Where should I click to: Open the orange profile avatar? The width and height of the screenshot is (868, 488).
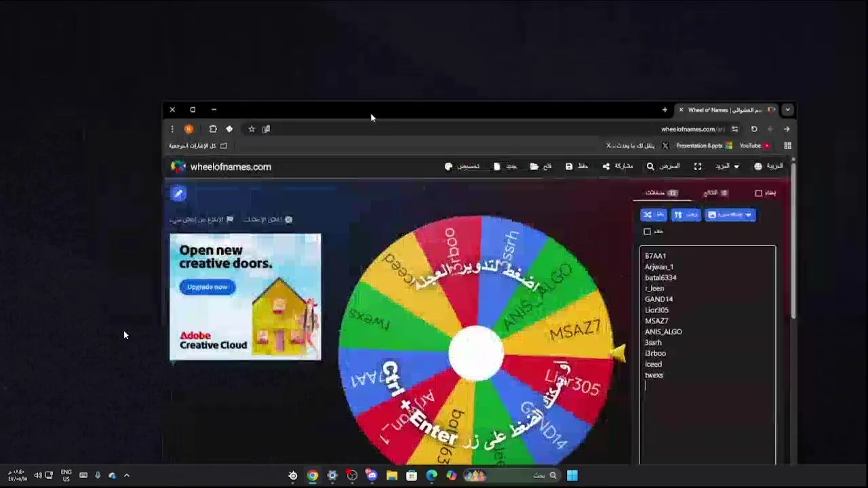pyautogui.click(x=189, y=129)
